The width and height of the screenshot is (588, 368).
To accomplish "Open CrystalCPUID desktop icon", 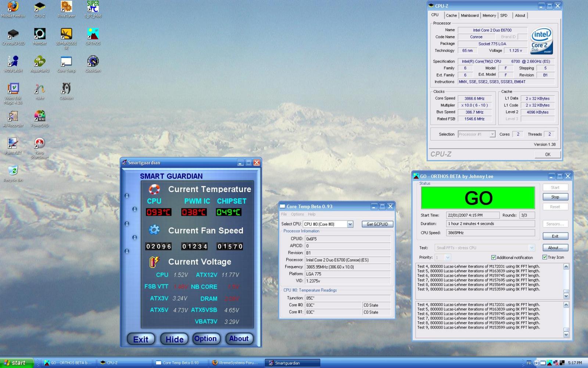I will 13,36.
